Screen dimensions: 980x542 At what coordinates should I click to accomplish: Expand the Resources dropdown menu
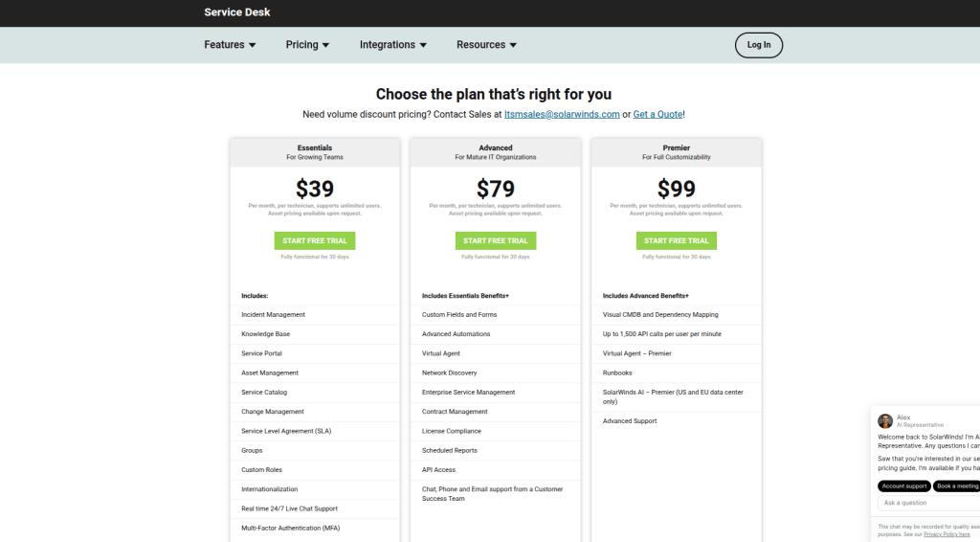point(486,45)
